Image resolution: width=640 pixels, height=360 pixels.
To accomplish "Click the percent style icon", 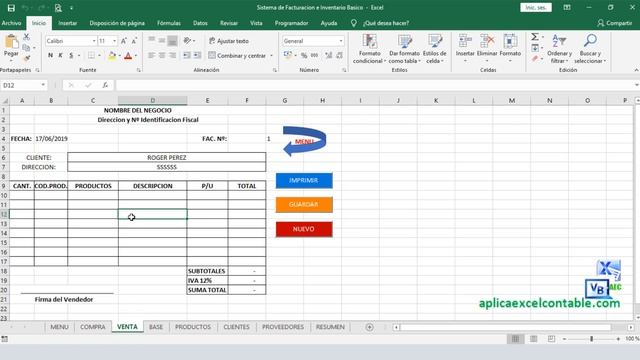I will (x=304, y=56).
